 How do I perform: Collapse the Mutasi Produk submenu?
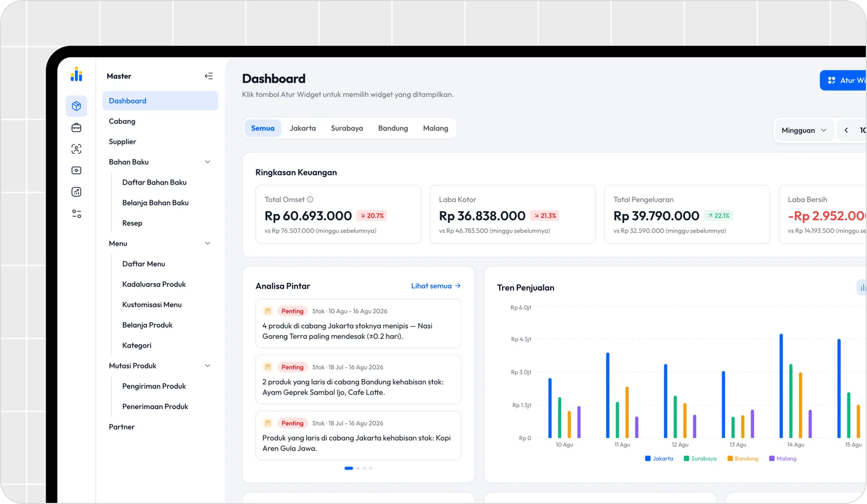pyautogui.click(x=208, y=366)
